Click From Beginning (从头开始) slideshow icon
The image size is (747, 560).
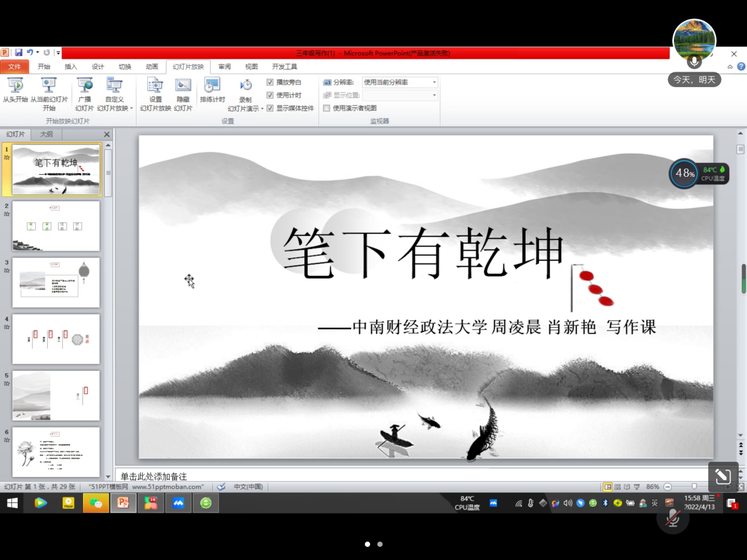click(15, 86)
